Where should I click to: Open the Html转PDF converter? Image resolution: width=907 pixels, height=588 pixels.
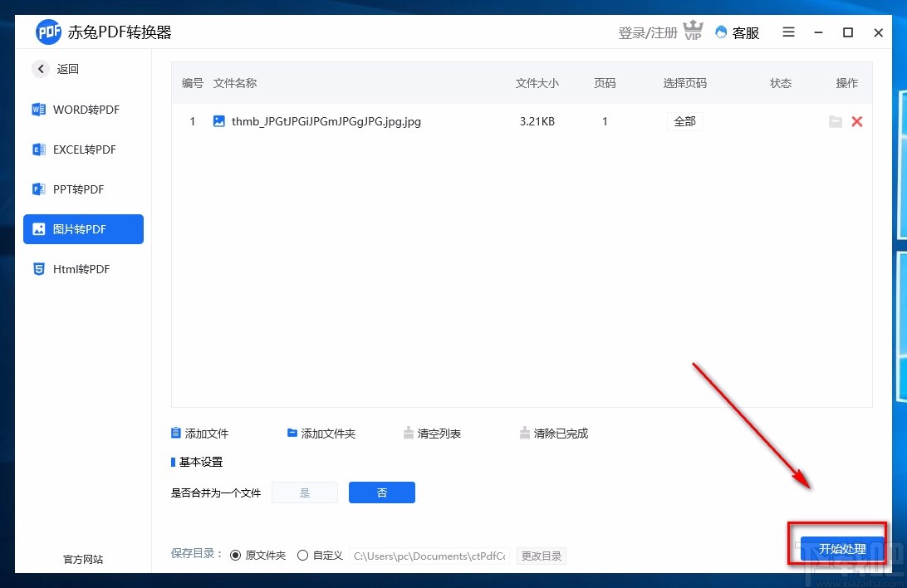point(79,269)
